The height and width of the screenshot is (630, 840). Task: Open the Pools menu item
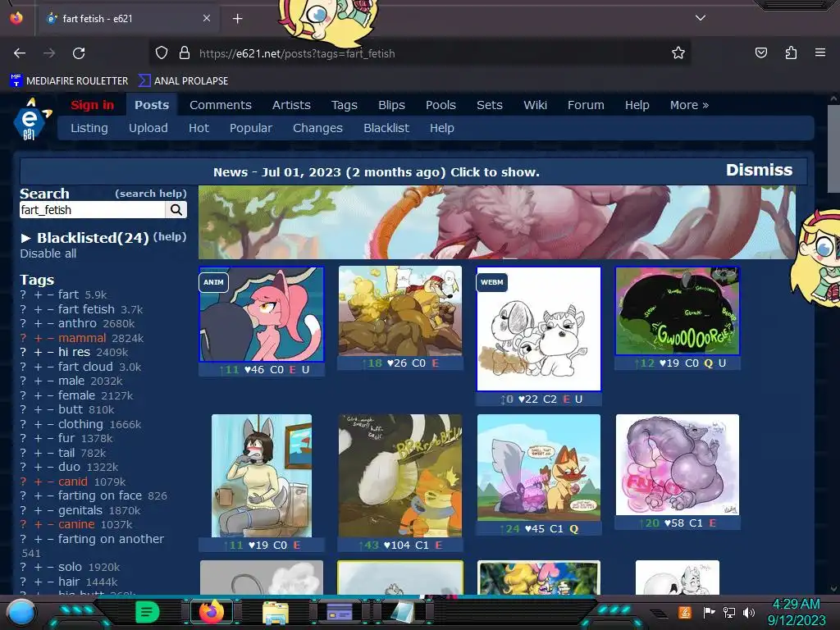pyautogui.click(x=441, y=105)
